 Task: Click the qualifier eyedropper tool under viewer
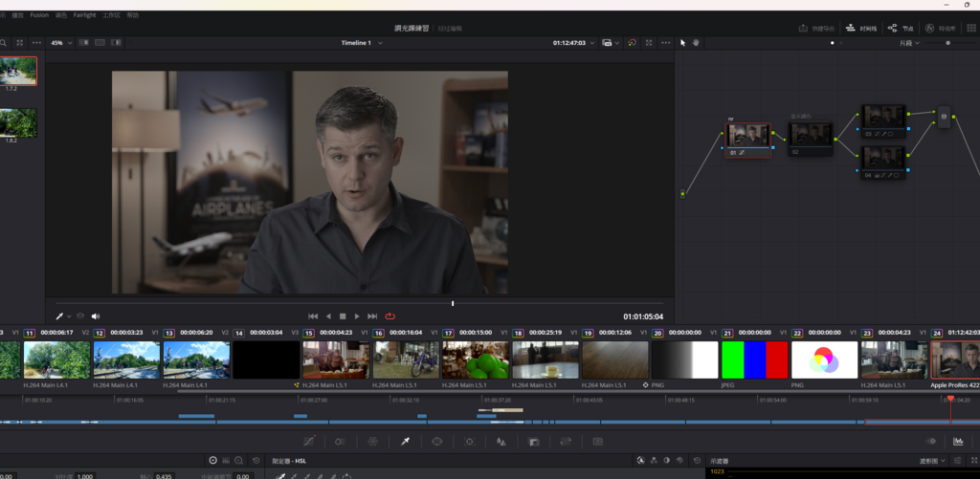pyautogui.click(x=60, y=316)
